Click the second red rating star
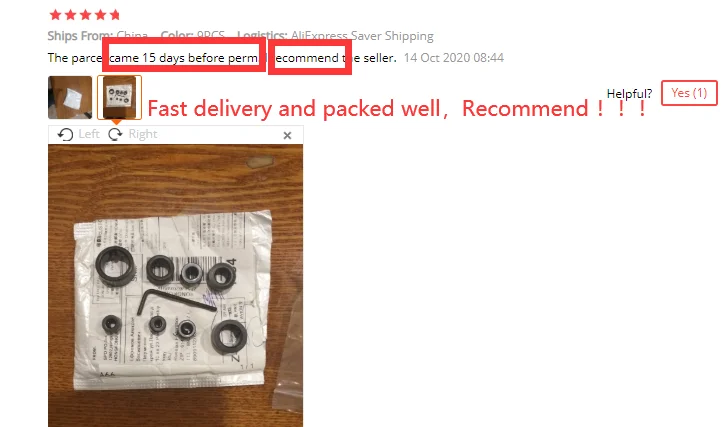Viewport: 724px width, 427px height. click(x=71, y=15)
